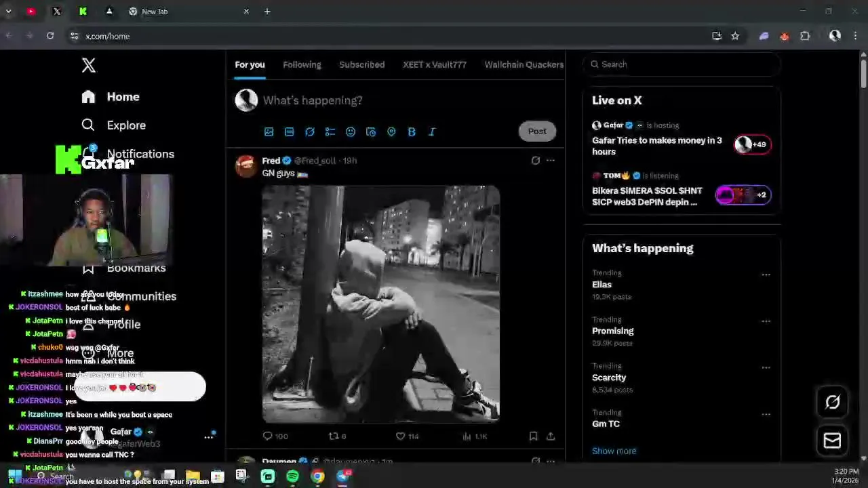
Task: Add a GIF to the post
Action: (289, 131)
